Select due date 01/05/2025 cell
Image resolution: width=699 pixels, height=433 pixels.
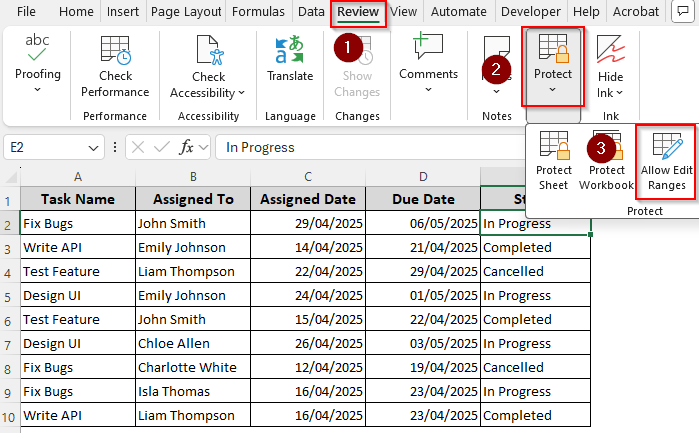[x=423, y=295]
